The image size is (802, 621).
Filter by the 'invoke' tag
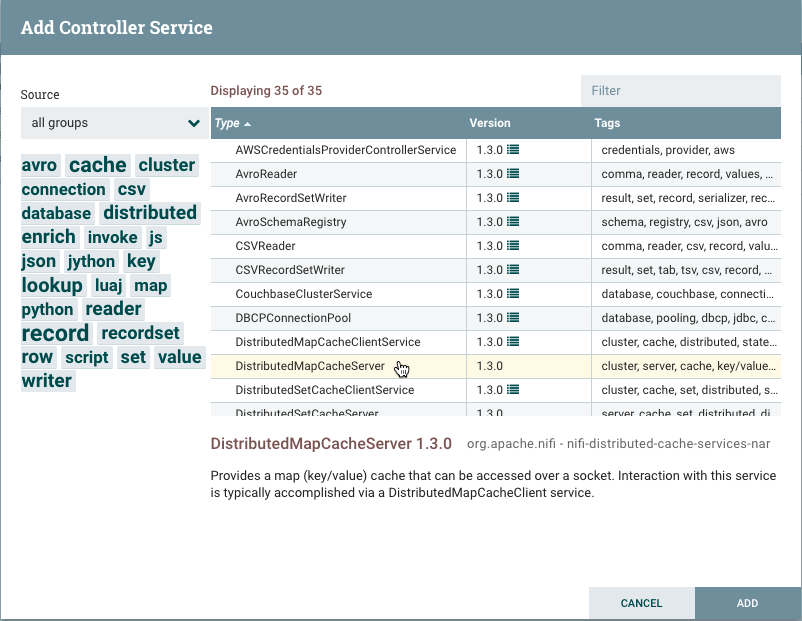[113, 237]
